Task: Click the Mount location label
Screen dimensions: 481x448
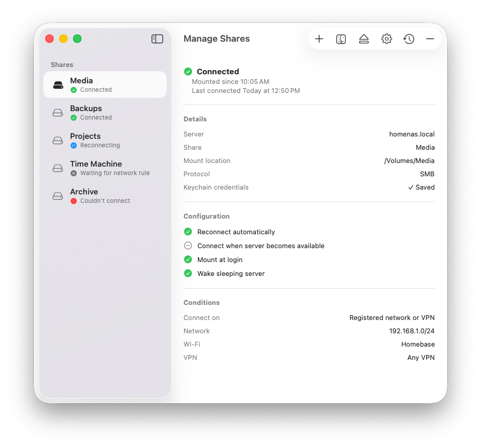Action: click(207, 161)
